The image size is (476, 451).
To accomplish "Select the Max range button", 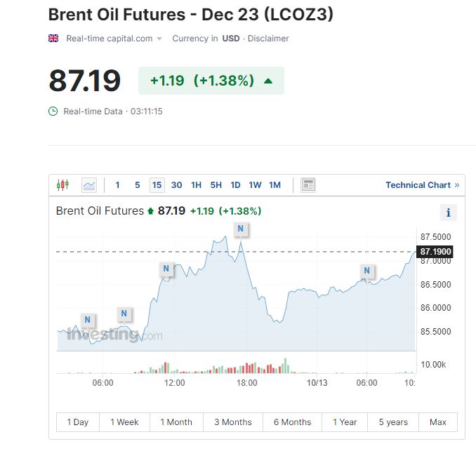I will pos(438,422).
